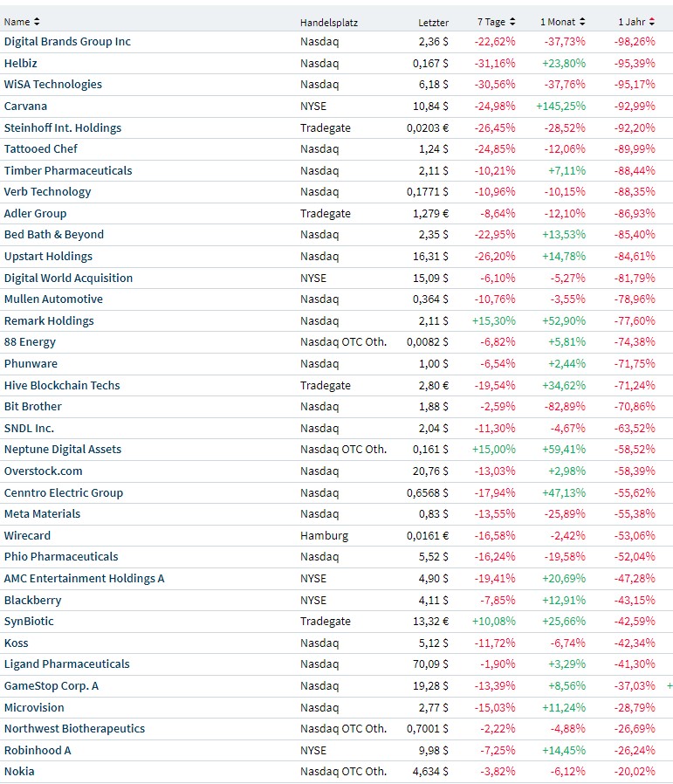Image resolution: width=673 pixels, height=784 pixels.
Task: Click Overstock.com in the list
Action: click(x=41, y=471)
